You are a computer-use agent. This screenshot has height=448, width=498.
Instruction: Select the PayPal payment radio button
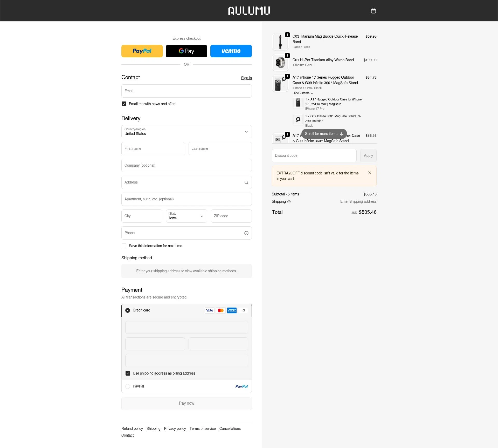[127, 386]
